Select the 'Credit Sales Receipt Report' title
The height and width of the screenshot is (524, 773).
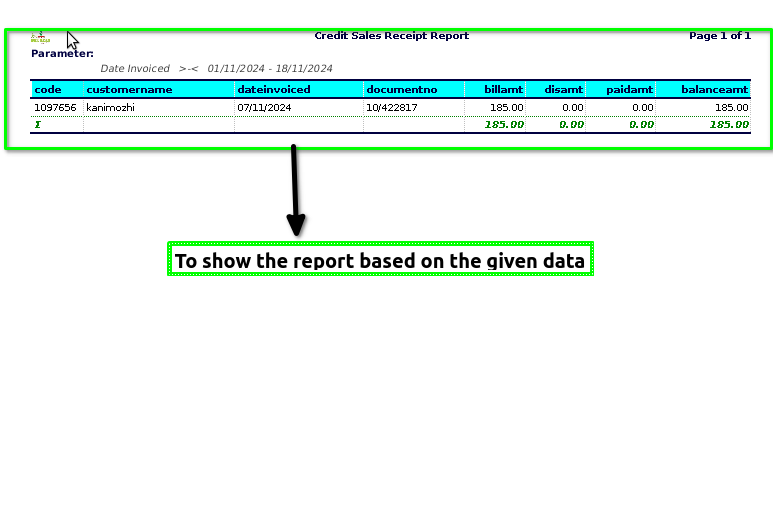tap(391, 35)
